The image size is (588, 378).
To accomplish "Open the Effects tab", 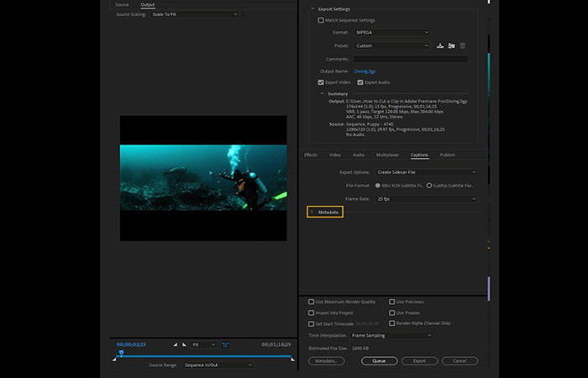I will pos(311,155).
